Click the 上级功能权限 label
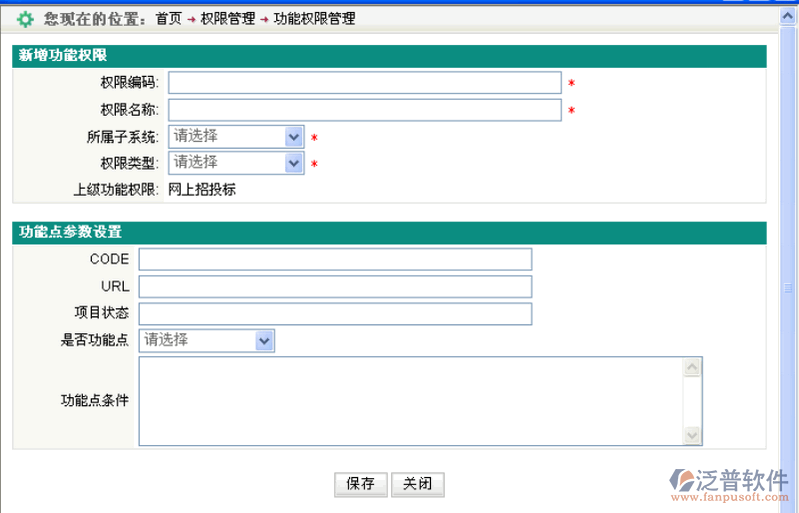799x513 pixels. (116, 190)
